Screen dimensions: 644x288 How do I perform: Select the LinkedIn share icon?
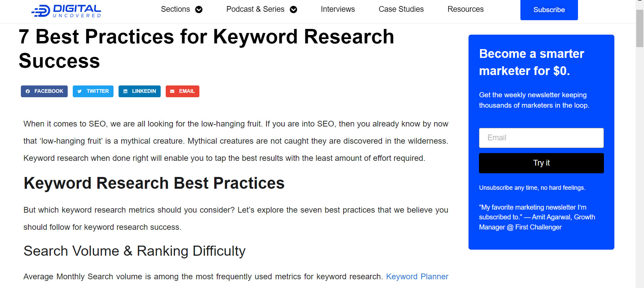pos(125,91)
